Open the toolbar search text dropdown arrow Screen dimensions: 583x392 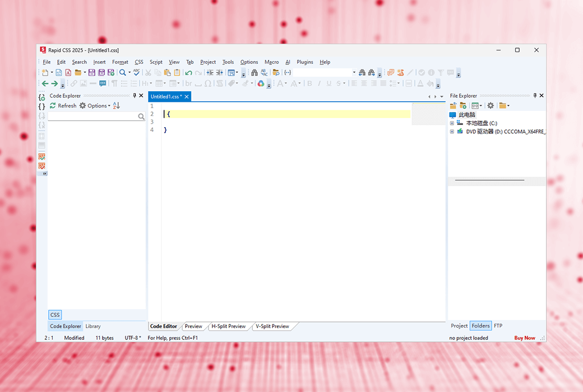point(354,72)
